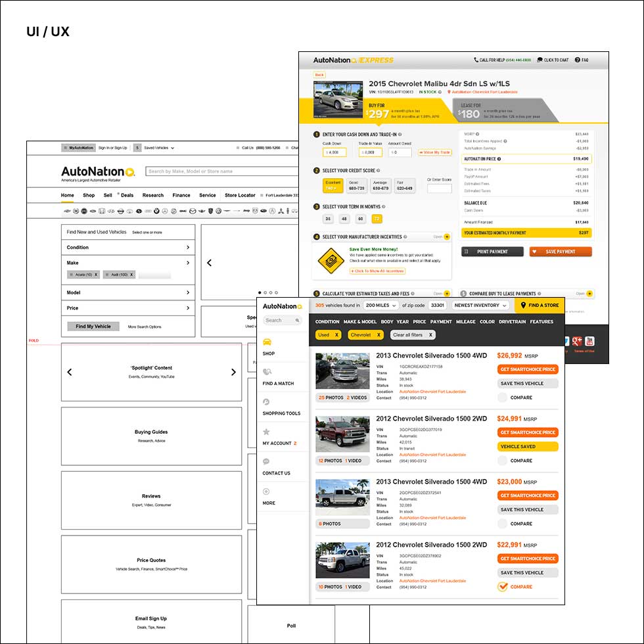644x644 pixels.
Task: Uncheck Compare for the $22,991 Silverado
Action: pyautogui.click(x=502, y=587)
